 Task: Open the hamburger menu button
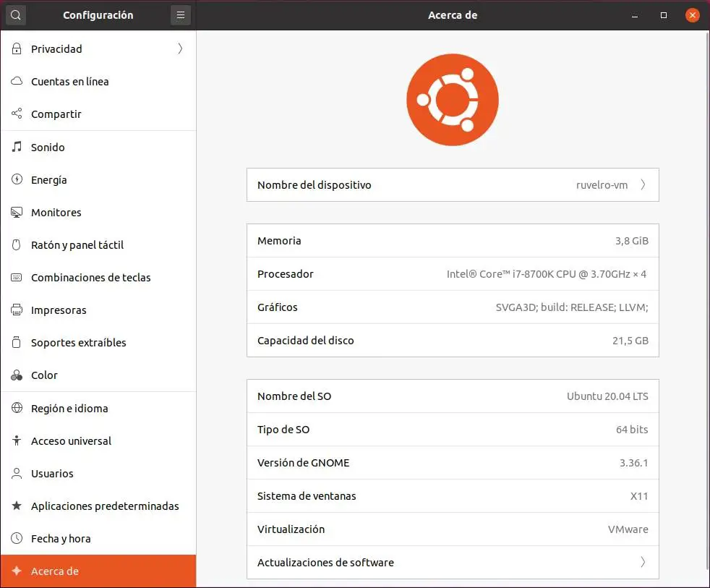[181, 15]
